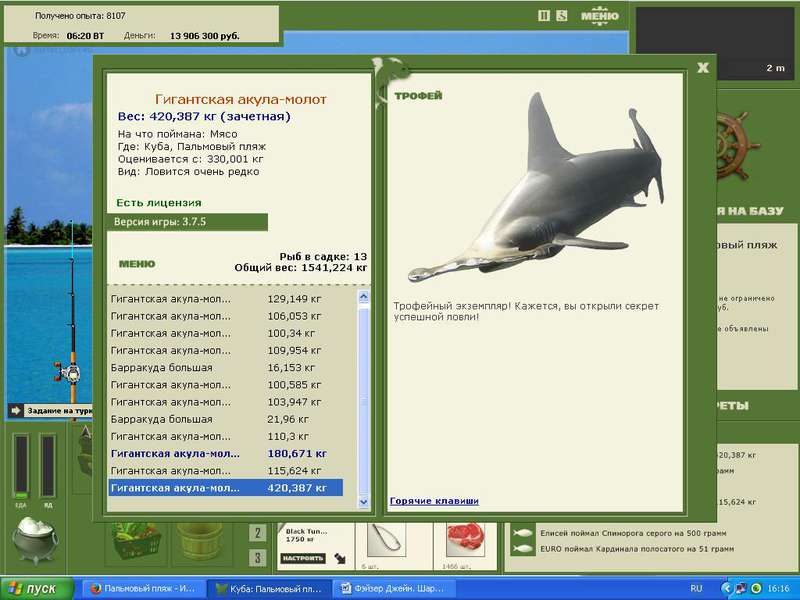This screenshot has height=600, width=800.
Task: Open МЕНЮ in the fish cage panel
Action: point(137,264)
